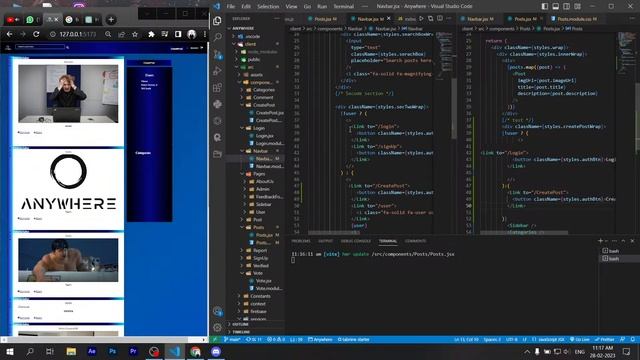Open new tab in Chrome
Viewport: 640px width, 360px height.
tap(111, 19)
